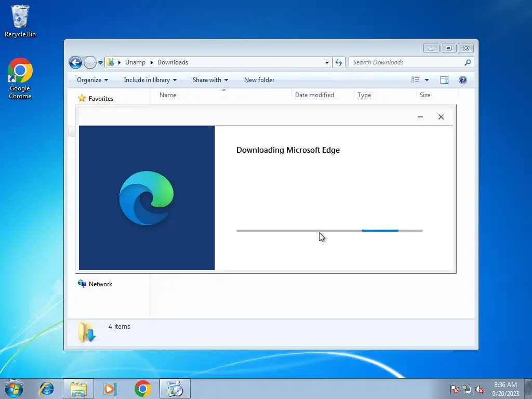
Task: Click the Edge download progress bar
Action: pos(329,231)
